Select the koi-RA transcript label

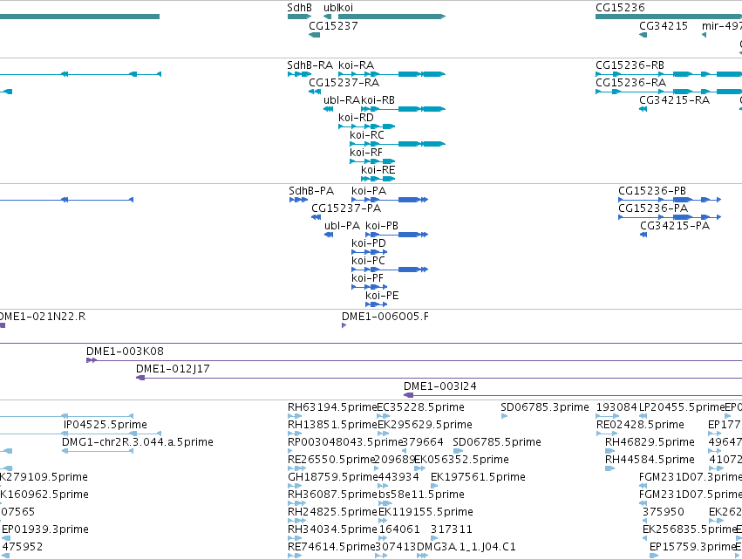pyautogui.click(x=357, y=65)
